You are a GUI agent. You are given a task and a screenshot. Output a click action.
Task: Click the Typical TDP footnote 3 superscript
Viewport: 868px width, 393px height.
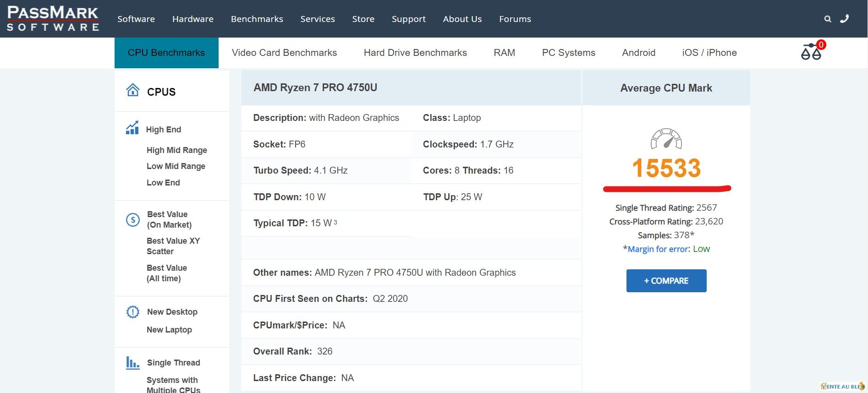pyautogui.click(x=335, y=222)
